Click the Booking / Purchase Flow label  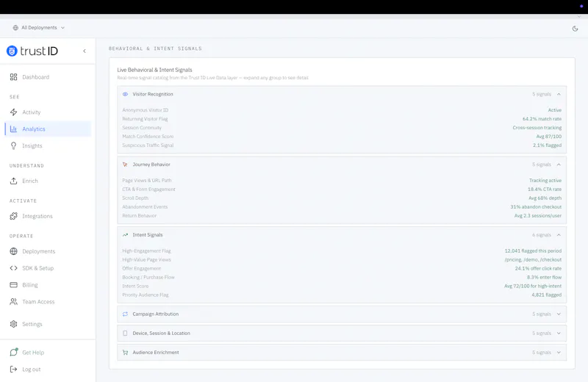coord(148,278)
